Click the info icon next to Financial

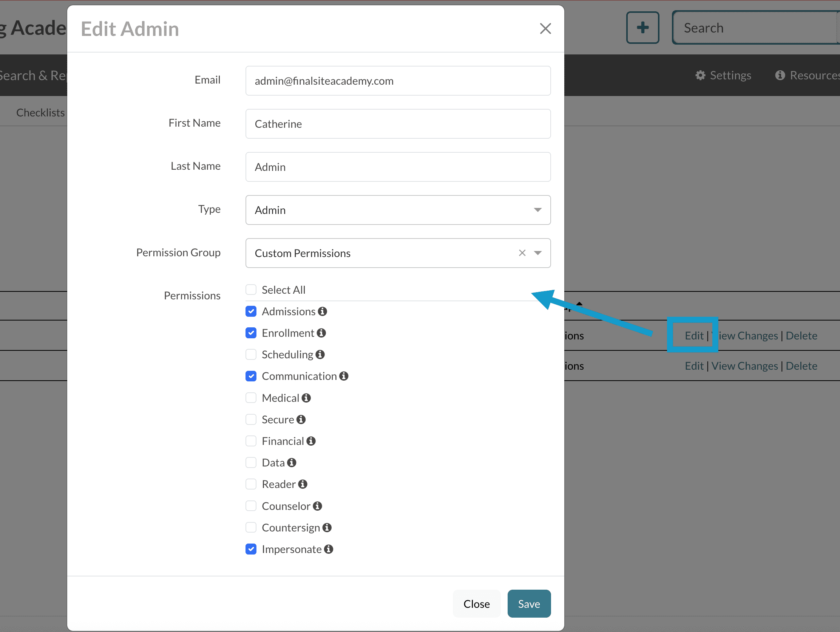[311, 441]
